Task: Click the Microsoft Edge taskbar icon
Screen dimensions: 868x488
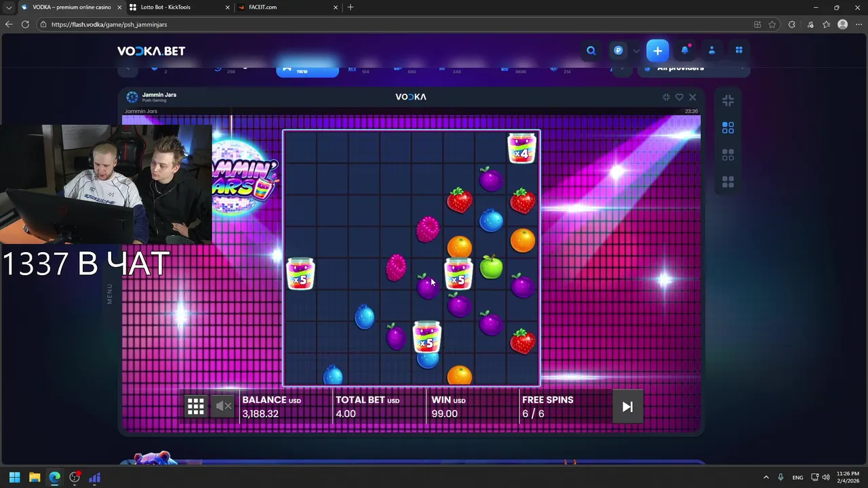Action: (x=54, y=477)
